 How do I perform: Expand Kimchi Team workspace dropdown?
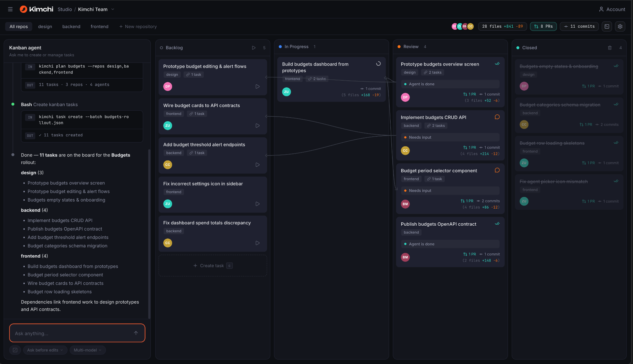[113, 9]
